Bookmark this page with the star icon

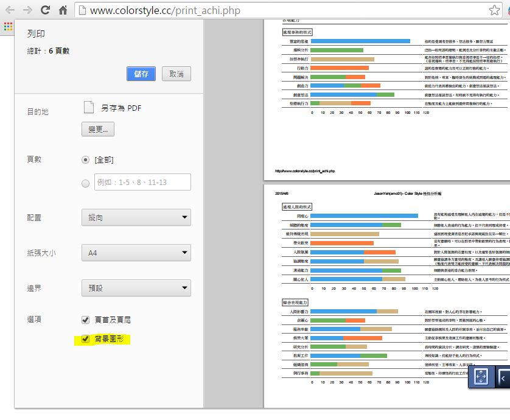click(494, 10)
